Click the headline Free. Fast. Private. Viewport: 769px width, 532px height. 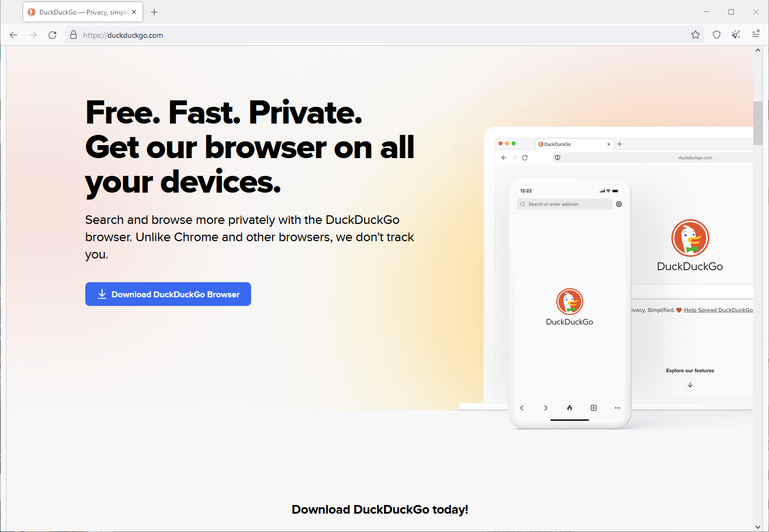pyautogui.click(x=224, y=112)
